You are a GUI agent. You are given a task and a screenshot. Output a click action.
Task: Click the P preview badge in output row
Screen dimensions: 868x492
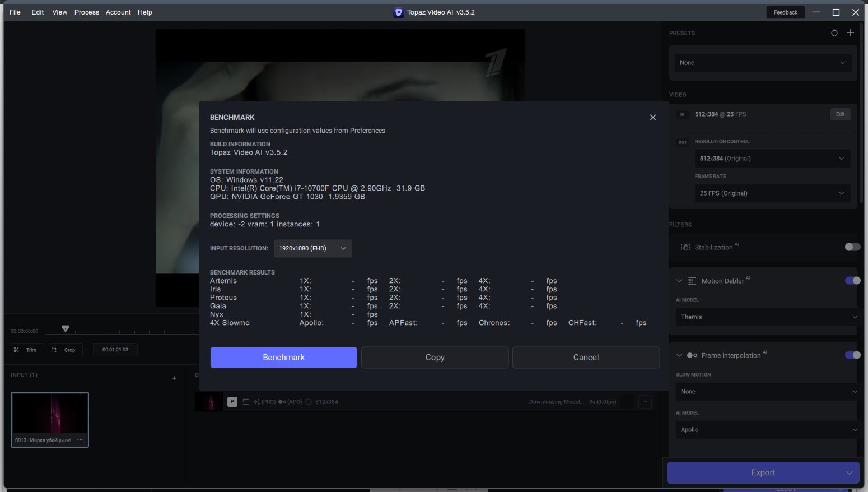(232, 402)
